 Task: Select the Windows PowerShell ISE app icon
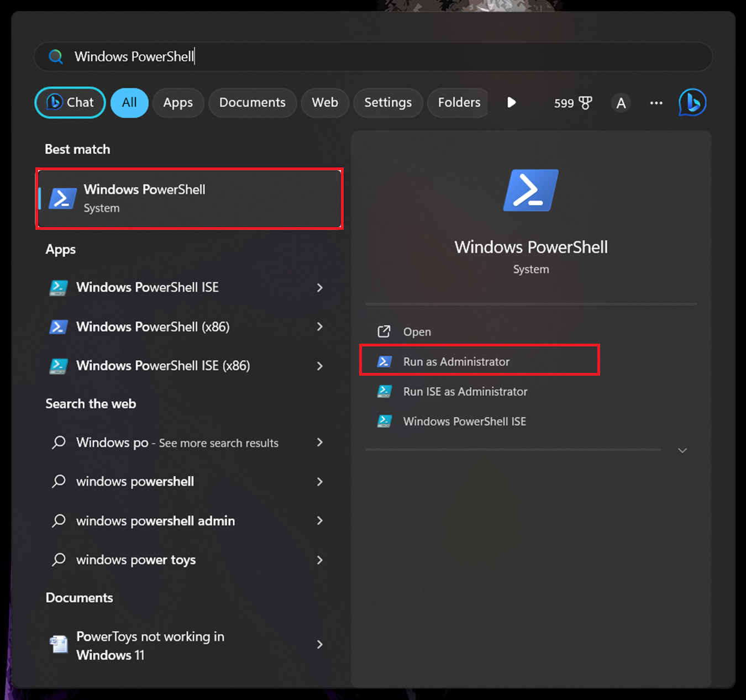59,287
